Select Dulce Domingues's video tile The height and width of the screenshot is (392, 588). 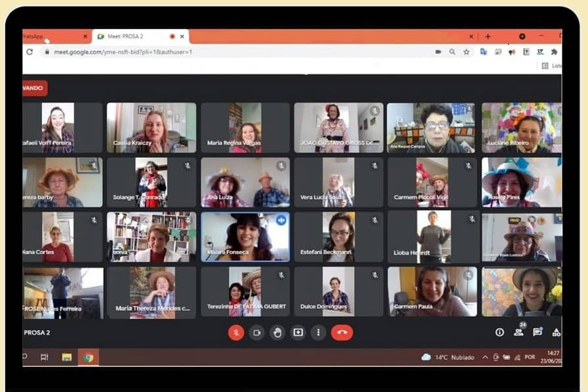339,292
